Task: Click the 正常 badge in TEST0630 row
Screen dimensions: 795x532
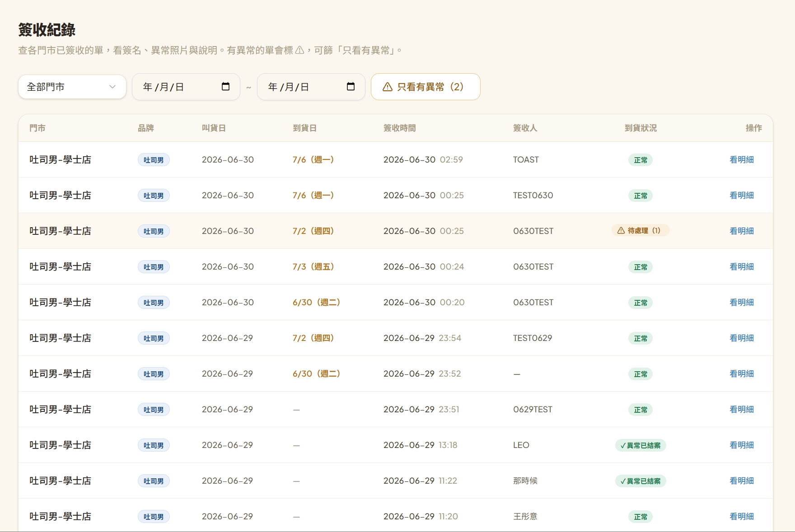Action: click(641, 196)
